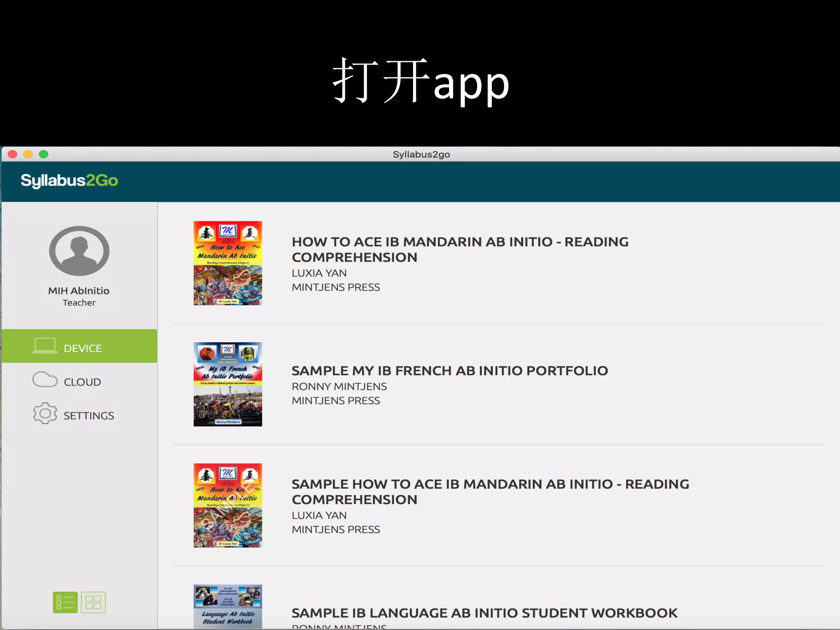
Task: Open the Device library section
Action: click(79, 346)
